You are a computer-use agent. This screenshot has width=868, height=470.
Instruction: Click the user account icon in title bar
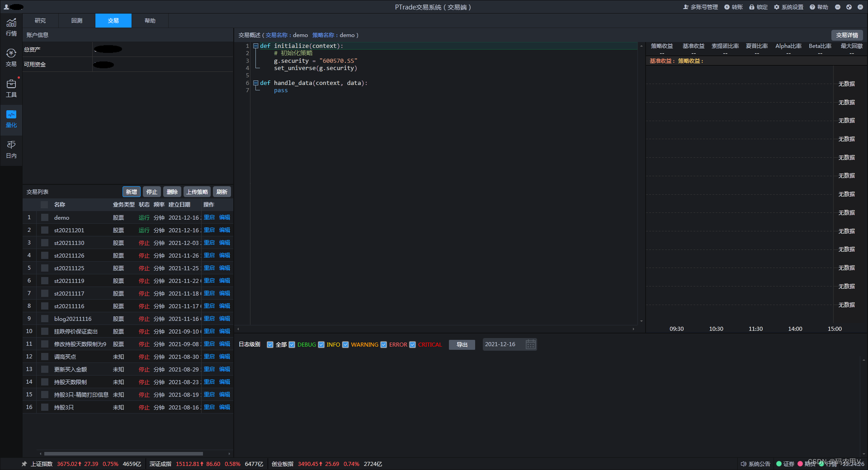[x=6, y=7]
